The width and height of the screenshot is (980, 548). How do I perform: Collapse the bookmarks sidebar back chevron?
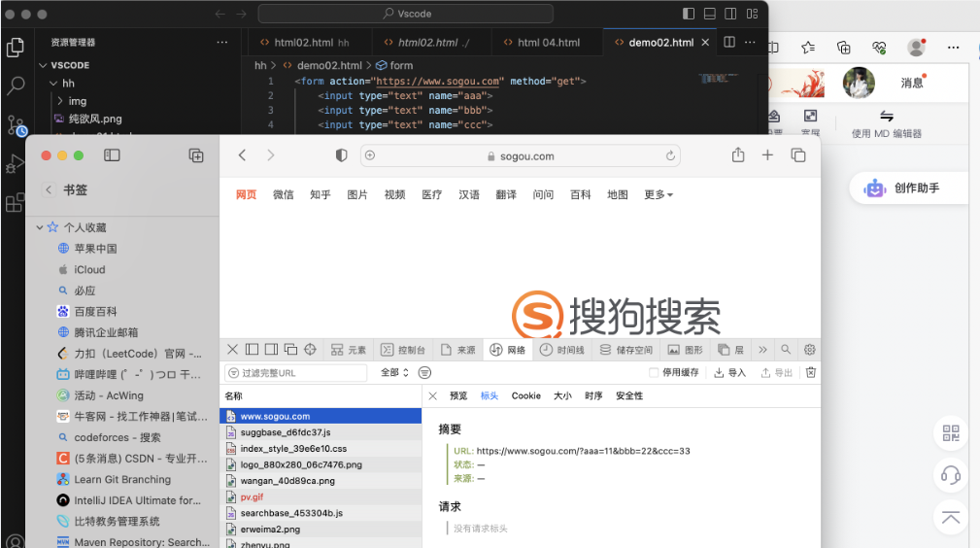[49, 189]
